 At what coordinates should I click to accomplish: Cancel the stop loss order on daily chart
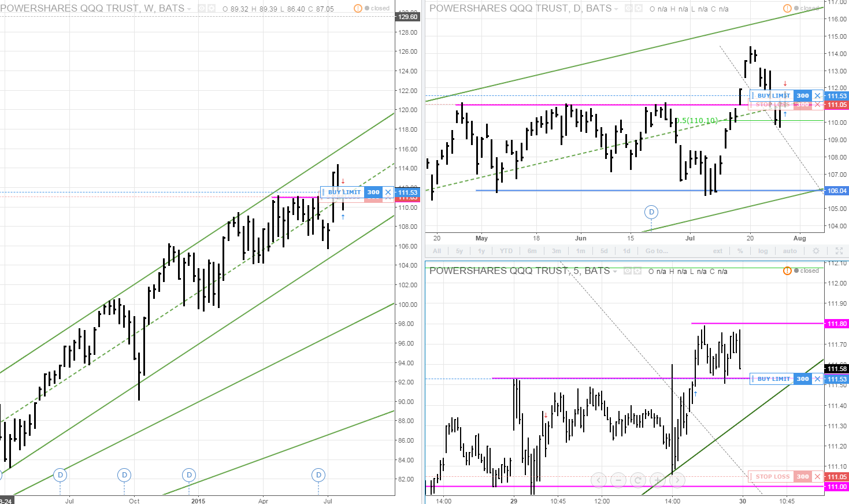pos(817,105)
